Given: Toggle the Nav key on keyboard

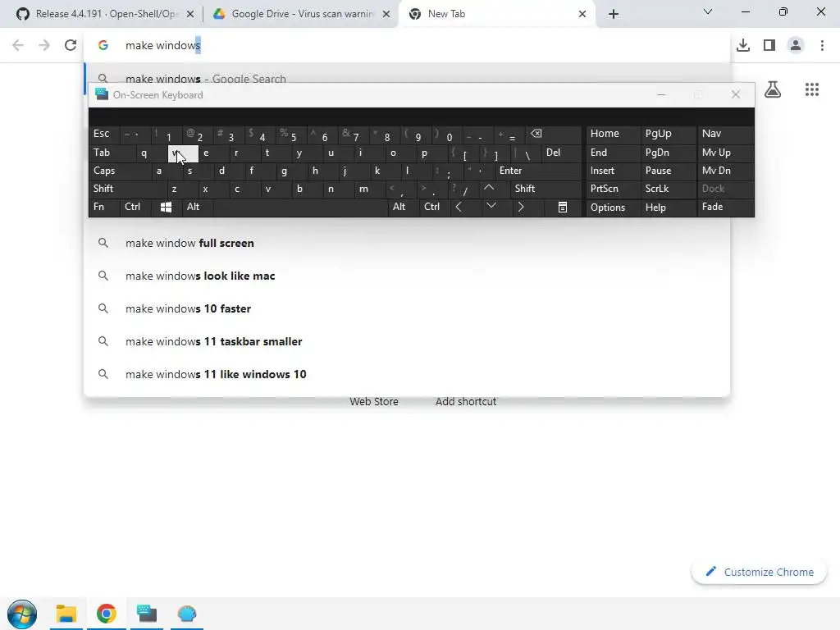Looking at the screenshot, I should [725, 134].
